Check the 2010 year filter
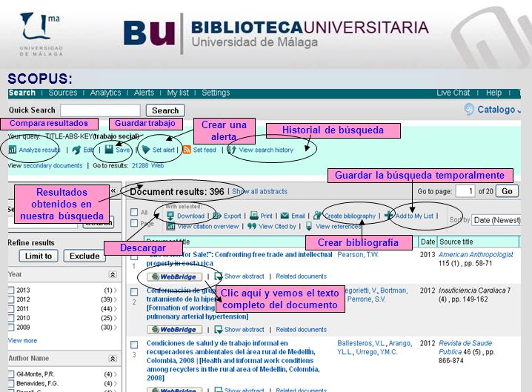 click(x=11, y=318)
